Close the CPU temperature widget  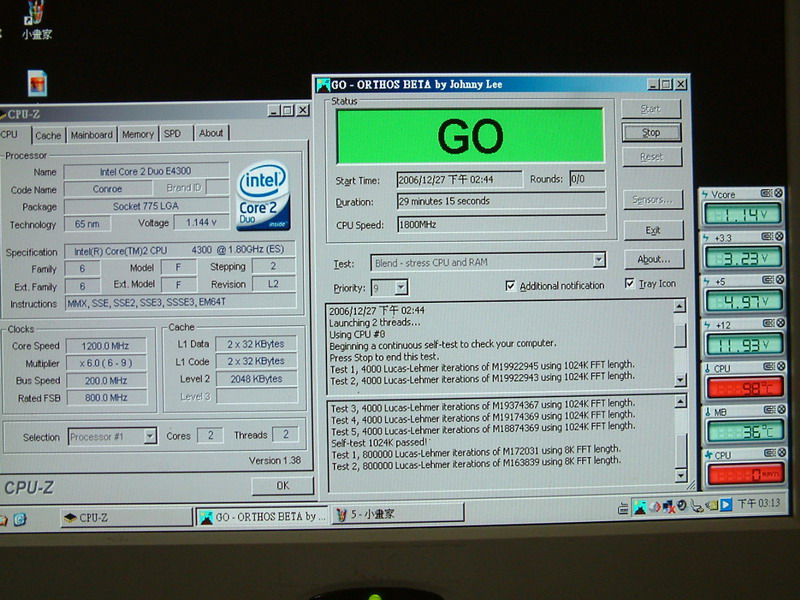pos(781,366)
